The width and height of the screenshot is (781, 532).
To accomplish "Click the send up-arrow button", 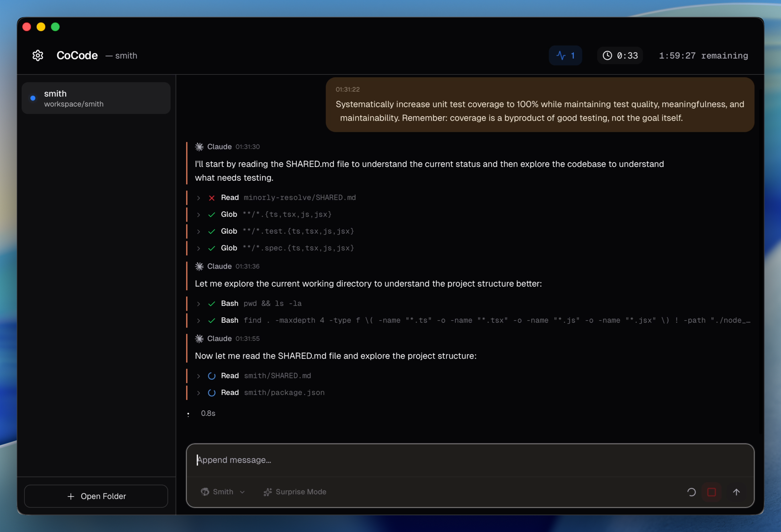I will click(736, 492).
